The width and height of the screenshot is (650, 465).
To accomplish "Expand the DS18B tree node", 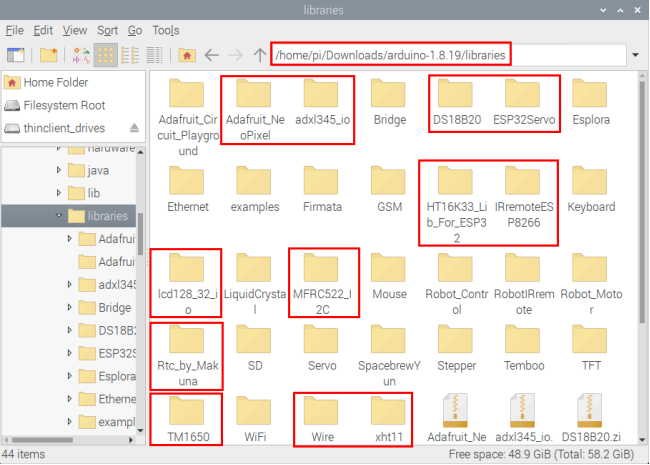I will coord(69,330).
